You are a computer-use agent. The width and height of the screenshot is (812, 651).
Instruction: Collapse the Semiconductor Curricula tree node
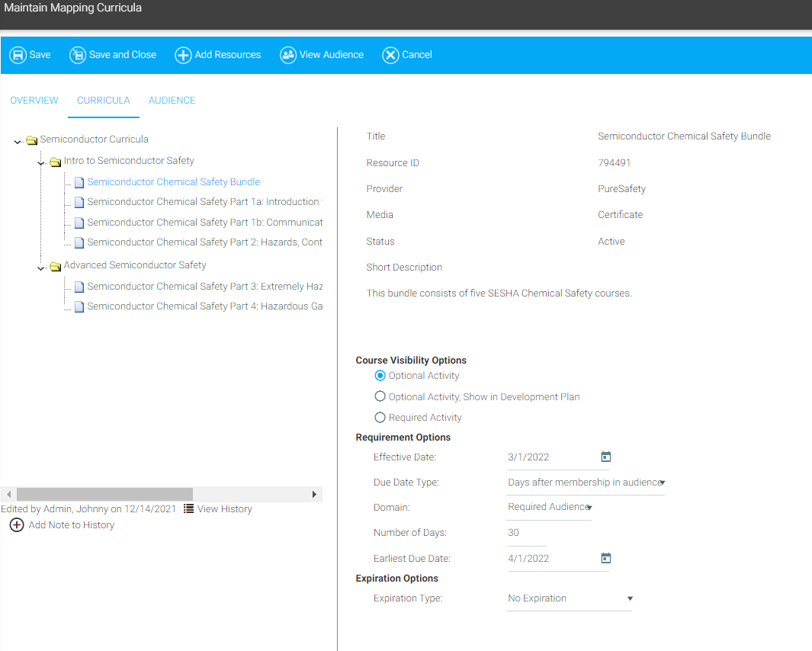point(18,141)
